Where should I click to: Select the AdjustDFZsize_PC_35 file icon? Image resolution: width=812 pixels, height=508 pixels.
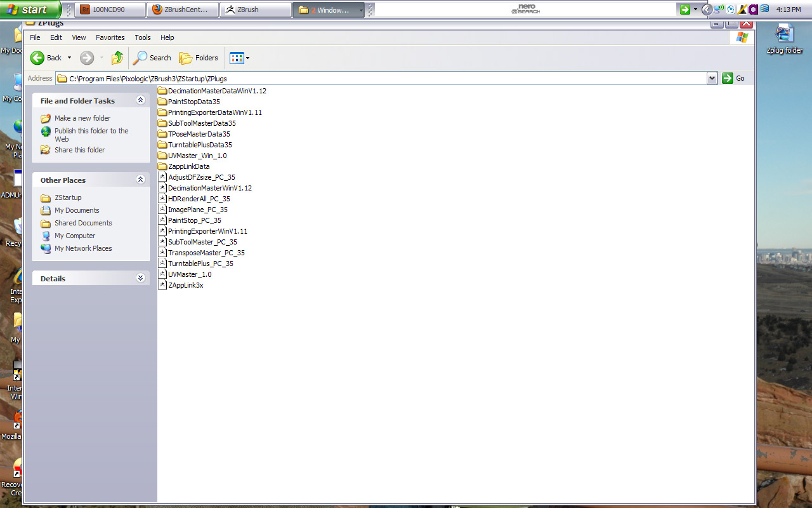(162, 177)
